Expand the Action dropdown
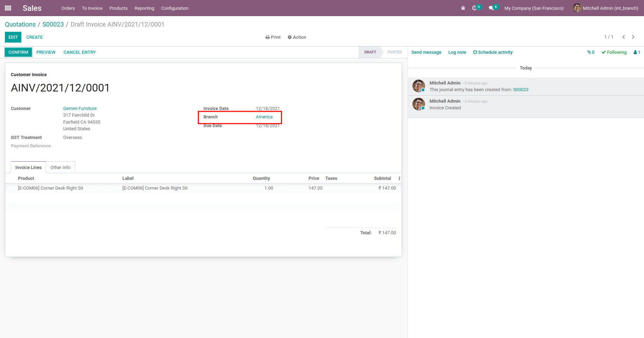644x338 pixels. click(x=297, y=37)
